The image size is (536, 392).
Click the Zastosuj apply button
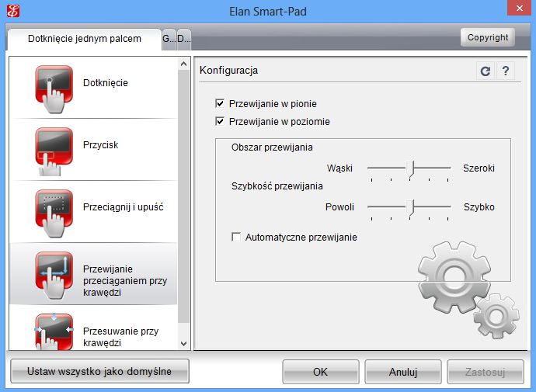(x=486, y=372)
